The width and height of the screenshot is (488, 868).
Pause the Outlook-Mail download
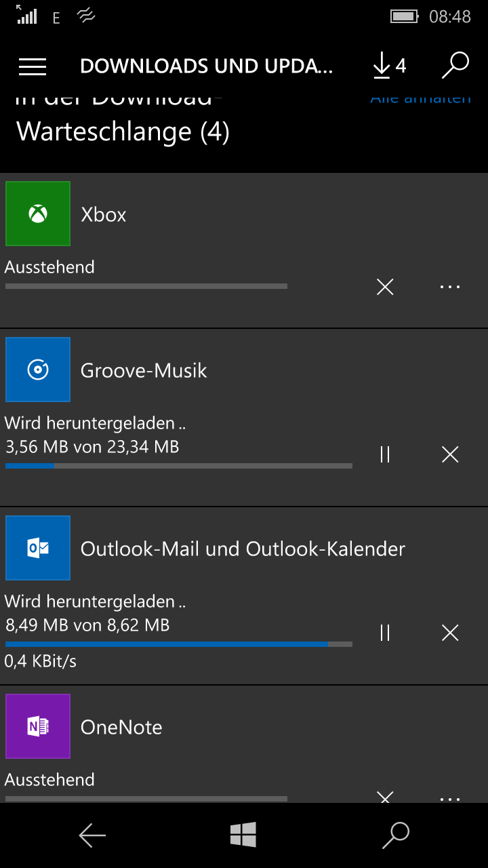(x=385, y=633)
